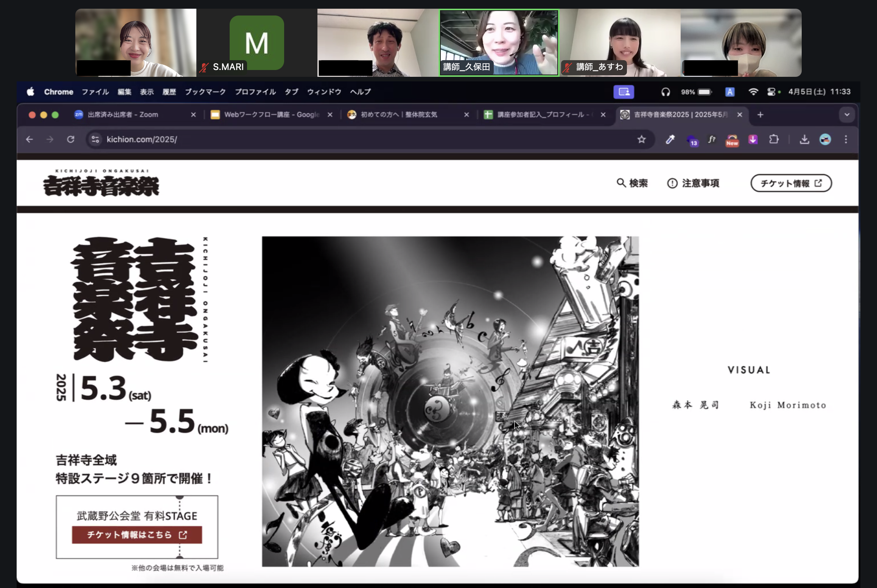Viewport: 877px width, 588px height.
Task: Open site information icon in address bar
Action: pos(95,139)
